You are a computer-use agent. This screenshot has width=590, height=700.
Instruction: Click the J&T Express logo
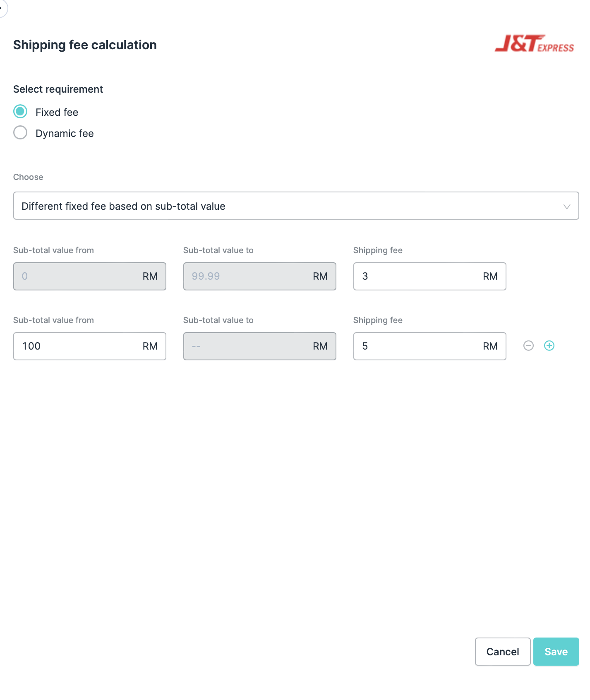[x=534, y=44]
